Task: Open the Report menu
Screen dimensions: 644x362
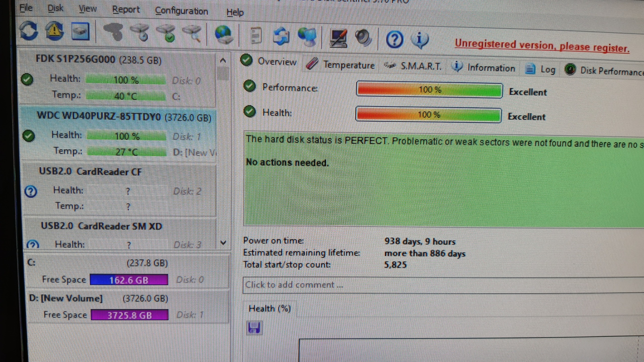Action: (126, 10)
